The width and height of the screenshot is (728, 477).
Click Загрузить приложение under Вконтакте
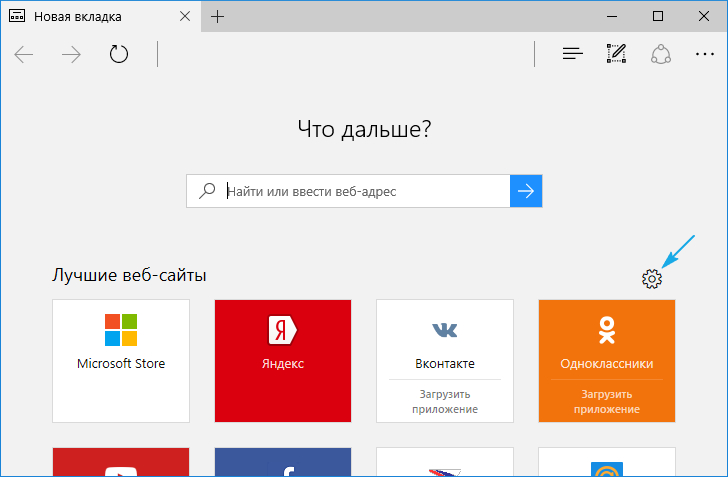click(444, 400)
